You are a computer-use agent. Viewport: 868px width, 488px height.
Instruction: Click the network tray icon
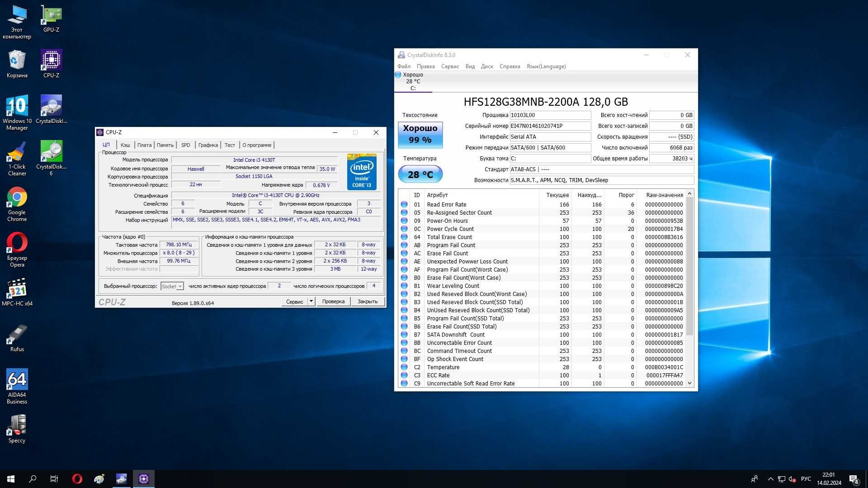(781, 479)
